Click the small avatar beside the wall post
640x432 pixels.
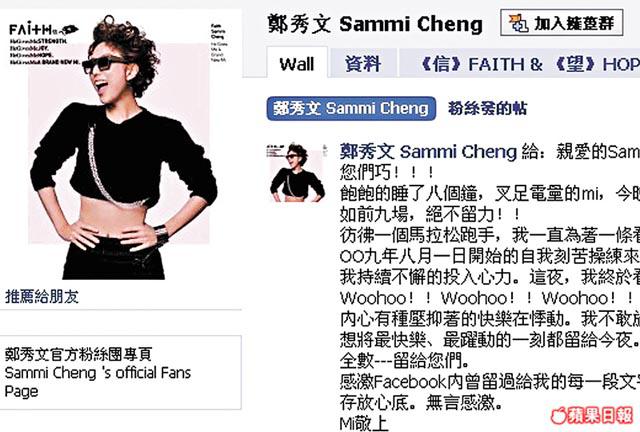click(297, 173)
